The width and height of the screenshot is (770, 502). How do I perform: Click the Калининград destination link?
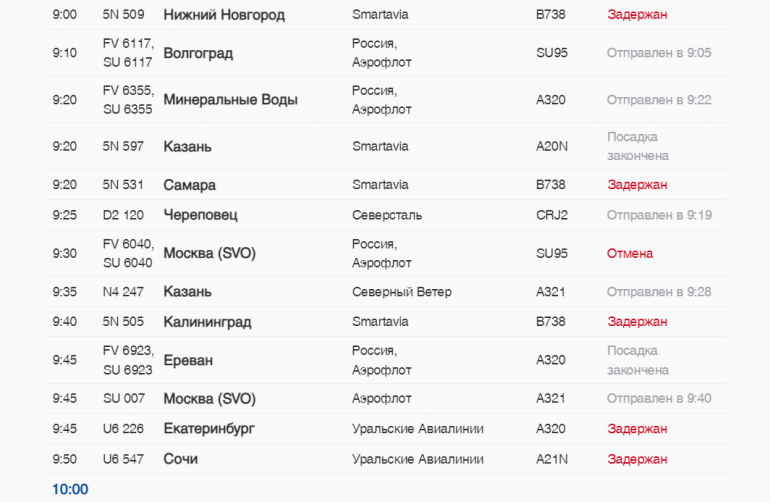pyautogui.click(x=207, y=322)
